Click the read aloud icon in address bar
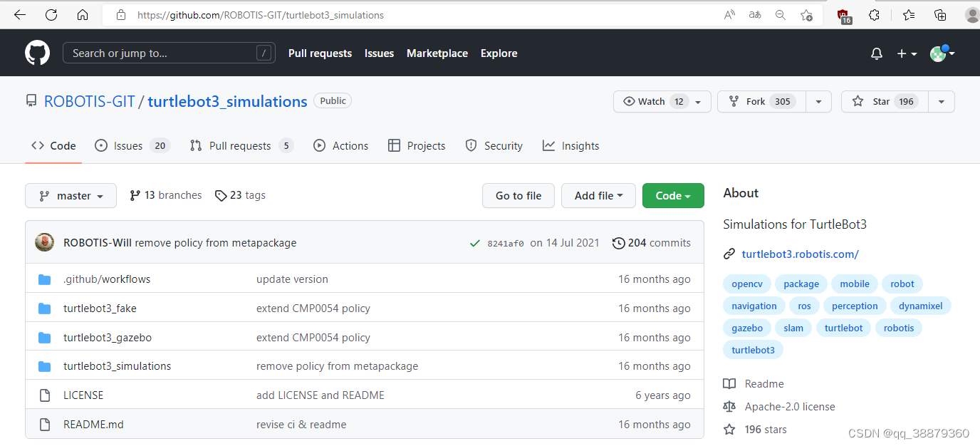This screenshot has height=446, width=980. tap(729, 15)
